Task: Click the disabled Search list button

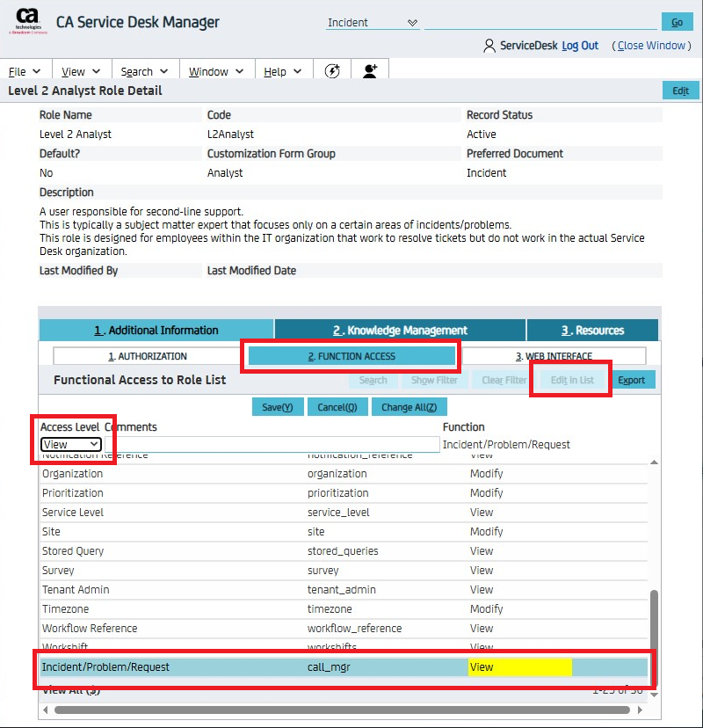Action: [x=373, y=380]
